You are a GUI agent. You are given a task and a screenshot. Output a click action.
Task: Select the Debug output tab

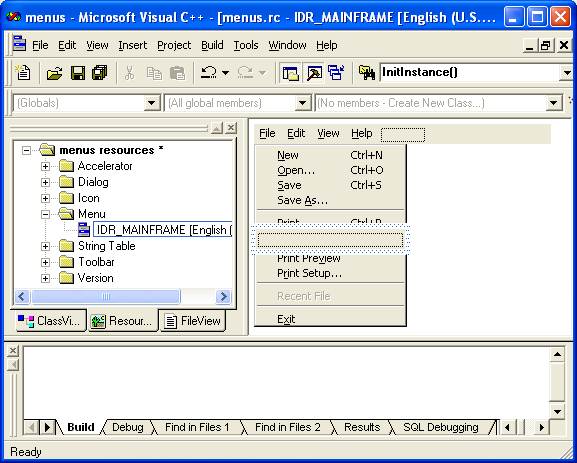coord(128,427)
